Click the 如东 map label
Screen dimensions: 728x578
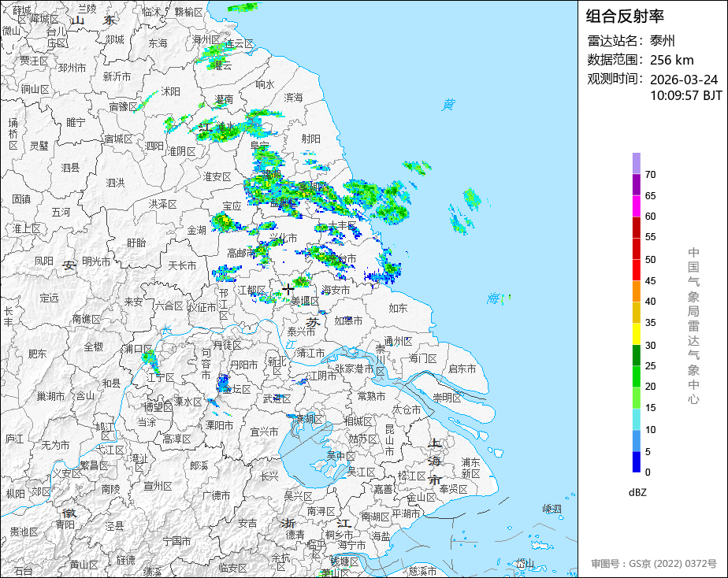click(x=398, y=308)
